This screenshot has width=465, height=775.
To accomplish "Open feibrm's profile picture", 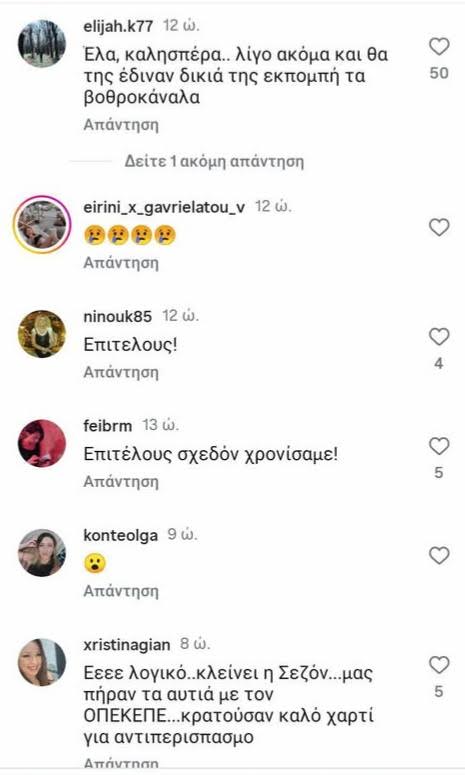I will pos(42,443).
